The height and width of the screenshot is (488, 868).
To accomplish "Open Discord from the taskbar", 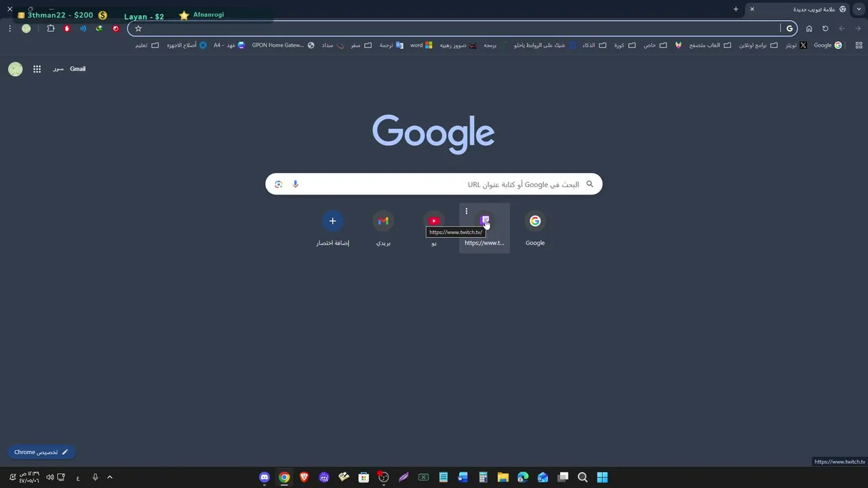I will 264,477.
